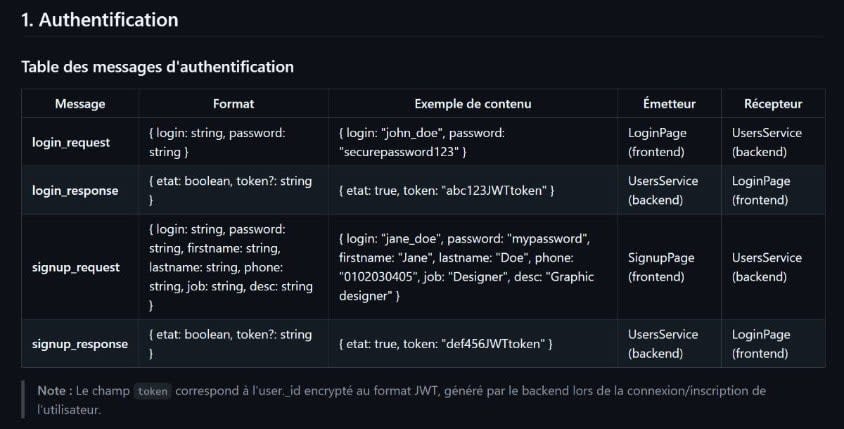Click the "Table des messages d'authentification" subheading

157,67
